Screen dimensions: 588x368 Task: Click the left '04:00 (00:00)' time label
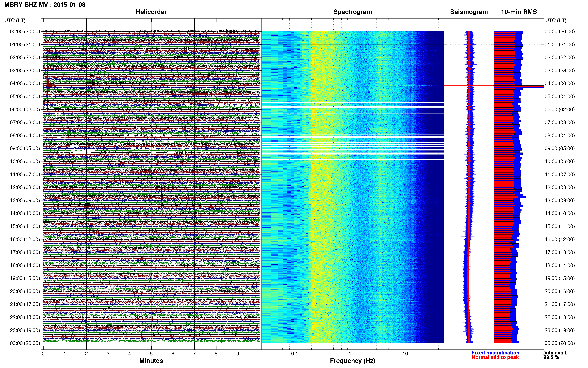(25, 83)
